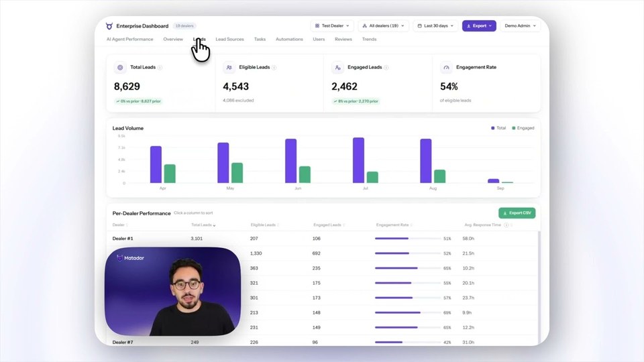The width and height of the screenshot is (644, 362).
Task: Click the green Export CSV button
Action: click(517, 213)
